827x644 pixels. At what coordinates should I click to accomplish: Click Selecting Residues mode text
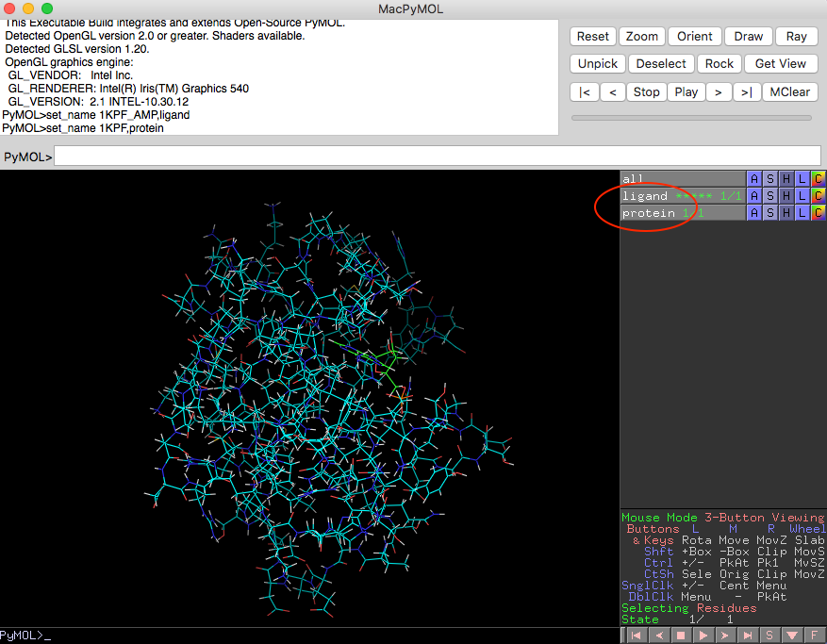(x=688, y=608)
